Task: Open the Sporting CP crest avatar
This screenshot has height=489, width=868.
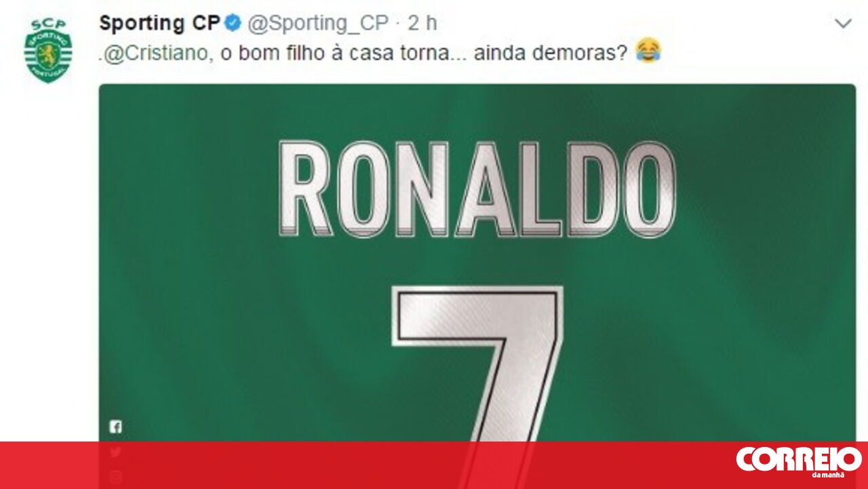Action: coord(48,51)
